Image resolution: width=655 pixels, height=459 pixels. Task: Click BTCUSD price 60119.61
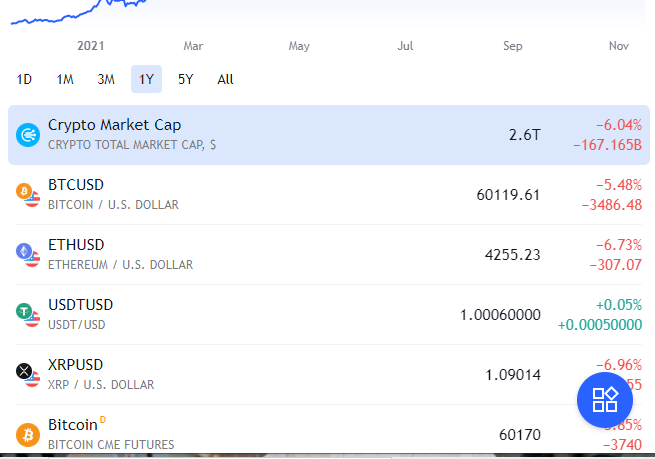pos(508,195)
